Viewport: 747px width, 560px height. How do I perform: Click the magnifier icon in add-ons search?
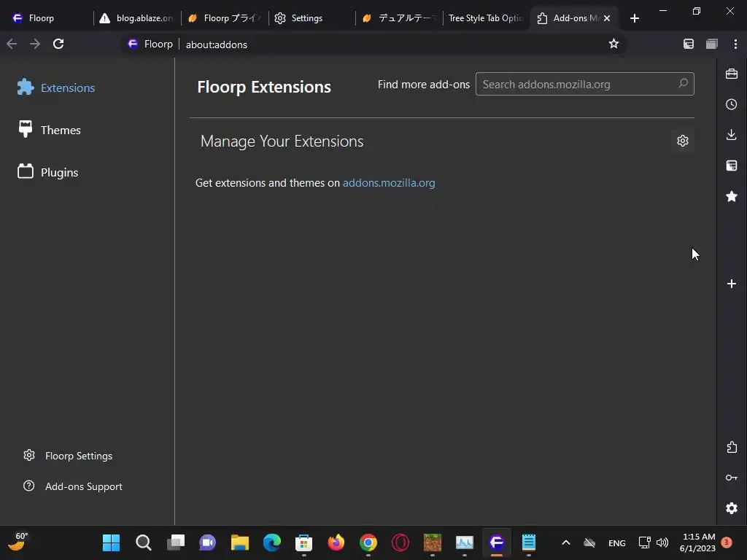(x=683, y=84)
